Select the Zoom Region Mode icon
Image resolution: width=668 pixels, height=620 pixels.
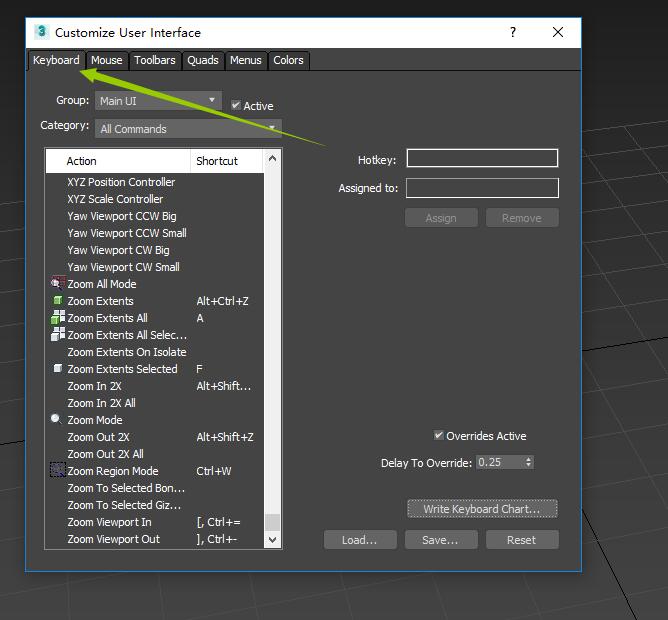(57, 471)
